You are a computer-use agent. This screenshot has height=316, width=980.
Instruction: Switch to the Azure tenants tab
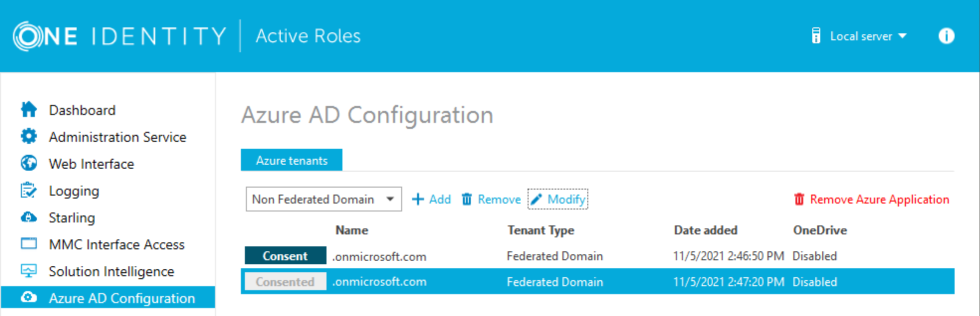point(292,160)
